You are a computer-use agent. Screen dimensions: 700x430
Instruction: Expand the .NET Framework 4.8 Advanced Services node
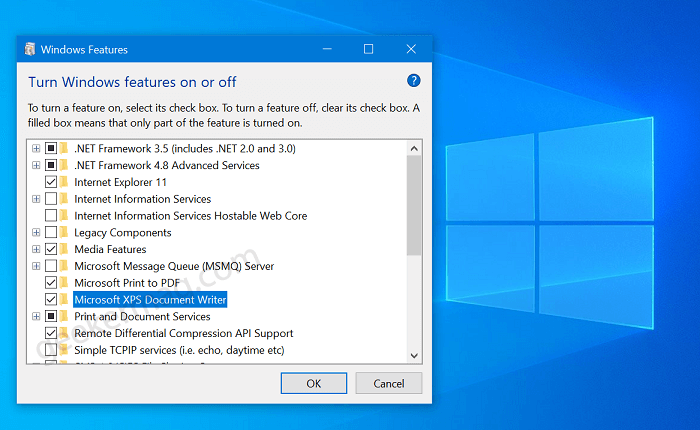36,165
